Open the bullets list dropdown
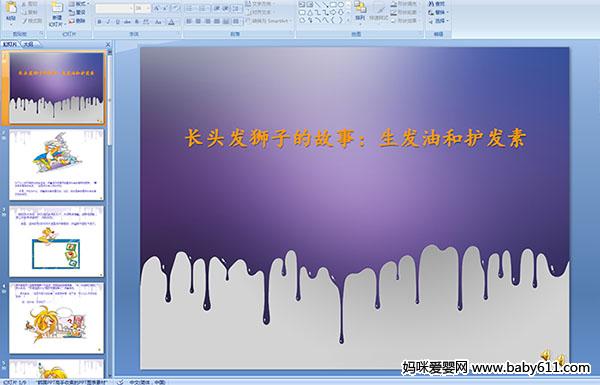Viewport: 600px width, 385px height. [x=191, y=8]
